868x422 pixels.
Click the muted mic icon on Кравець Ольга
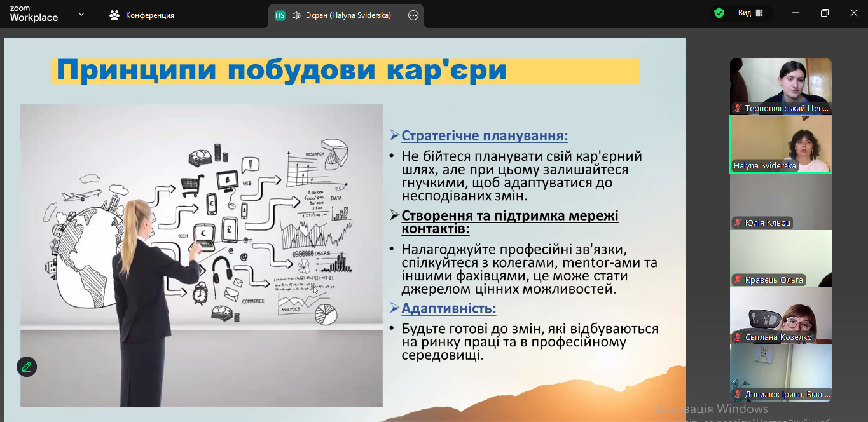(738, 280)
